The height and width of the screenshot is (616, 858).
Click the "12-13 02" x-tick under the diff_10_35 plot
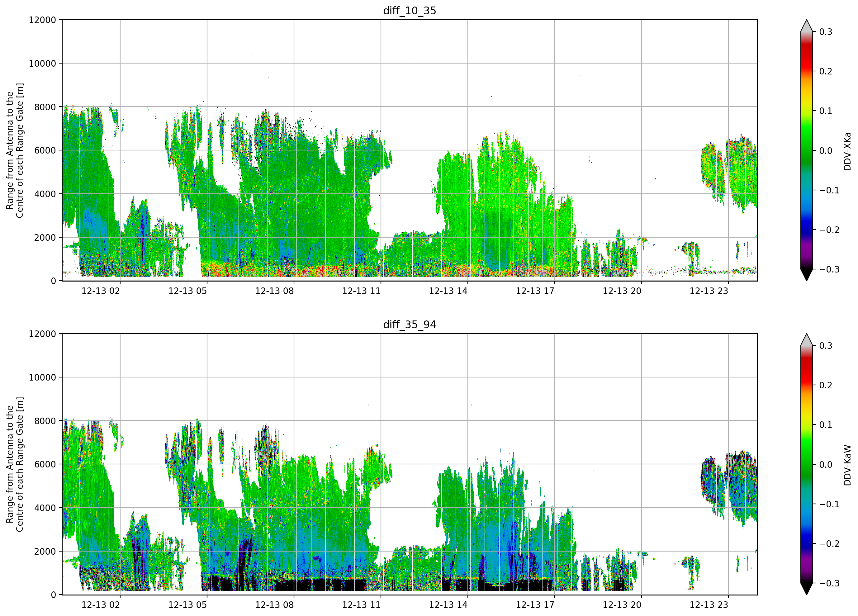point(101,291)
